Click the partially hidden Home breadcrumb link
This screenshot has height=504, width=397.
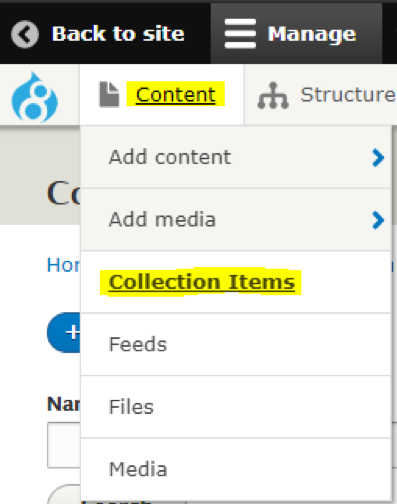click(x=63, y=265)
